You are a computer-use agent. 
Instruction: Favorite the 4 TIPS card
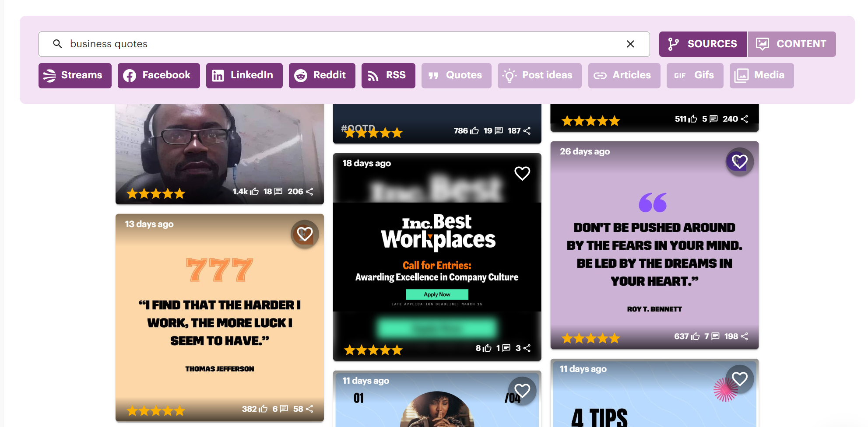click(x=740, y=379)
